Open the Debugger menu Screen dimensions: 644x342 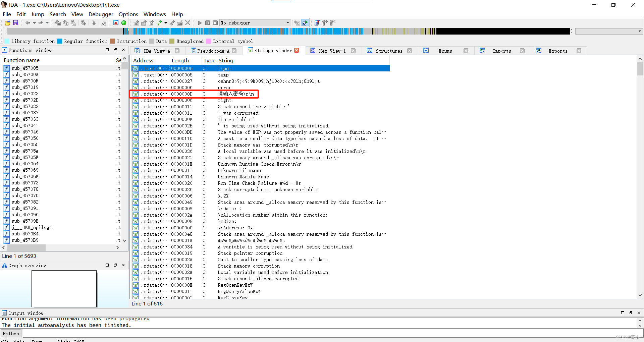tap(101, 14)
